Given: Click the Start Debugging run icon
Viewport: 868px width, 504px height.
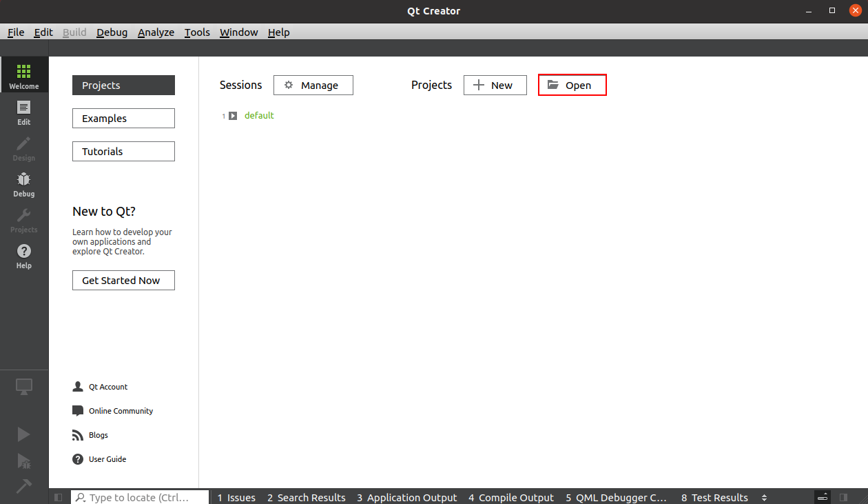Looking at the screenshot, I should (x=23, y=461).
